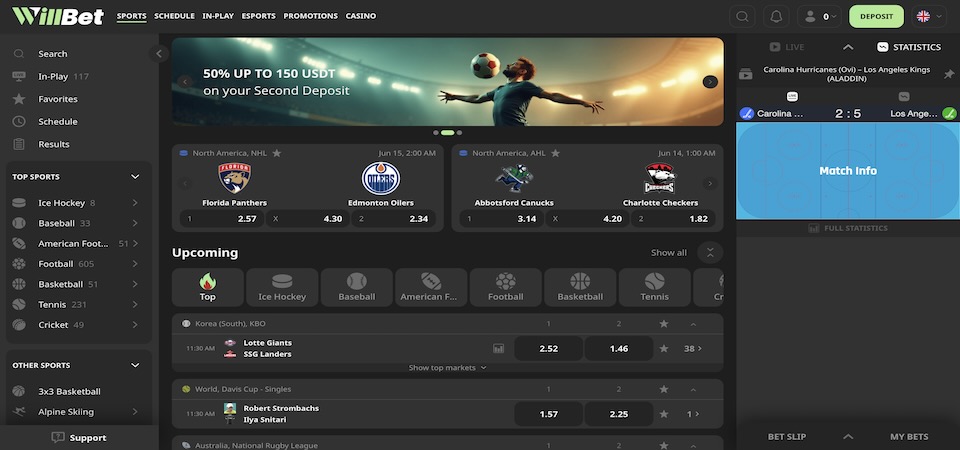The image size is (960, 450).
Task: Select the American Football sport tab
Action: (x=431, y=287)
